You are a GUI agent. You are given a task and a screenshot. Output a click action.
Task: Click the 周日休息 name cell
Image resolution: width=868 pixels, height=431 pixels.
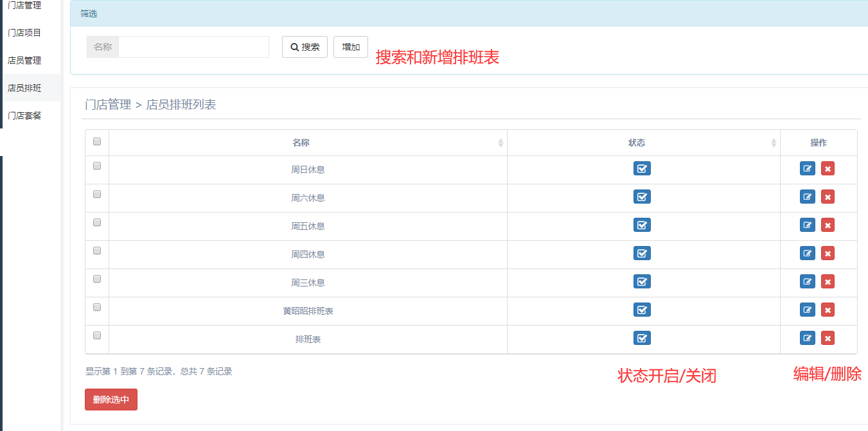tap(308, 170)
